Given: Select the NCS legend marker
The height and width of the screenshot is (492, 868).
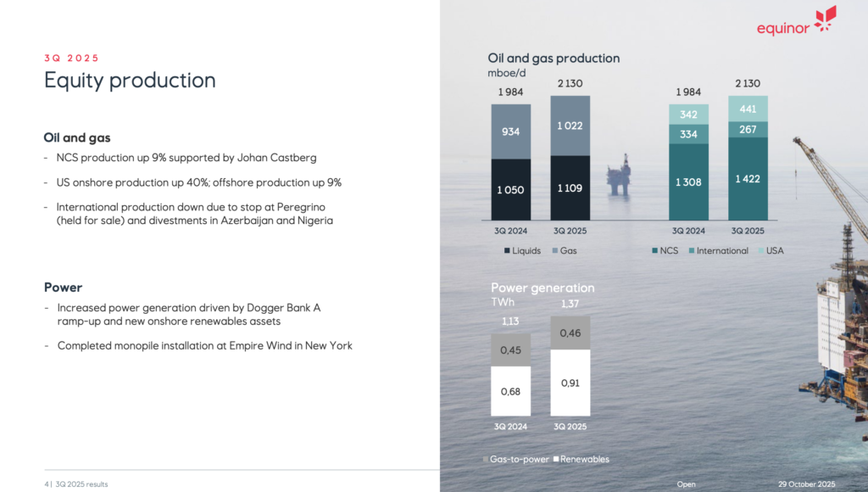Looking at the screenshot, I should [x=655, y=251].
